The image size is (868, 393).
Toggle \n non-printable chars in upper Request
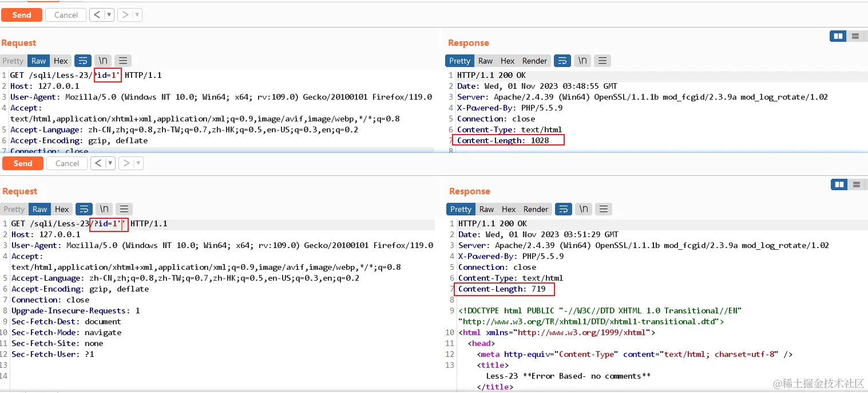[x=103, y=61]
